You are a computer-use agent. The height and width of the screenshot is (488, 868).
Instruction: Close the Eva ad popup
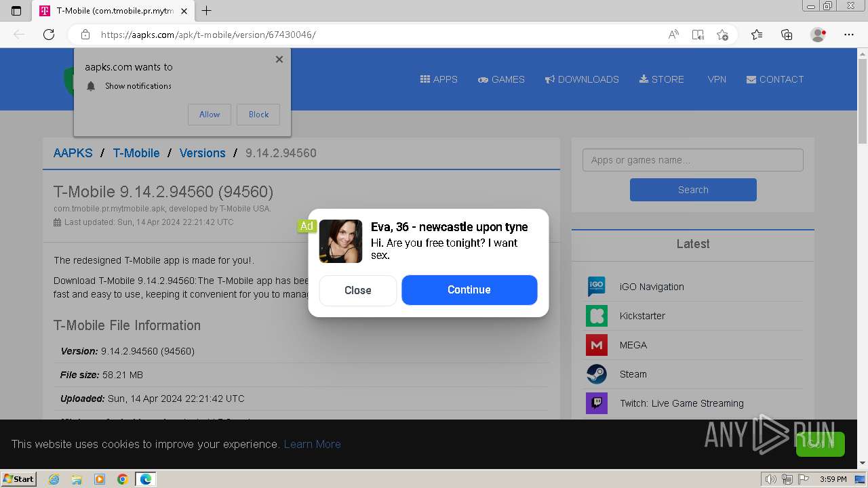[358, 290]
